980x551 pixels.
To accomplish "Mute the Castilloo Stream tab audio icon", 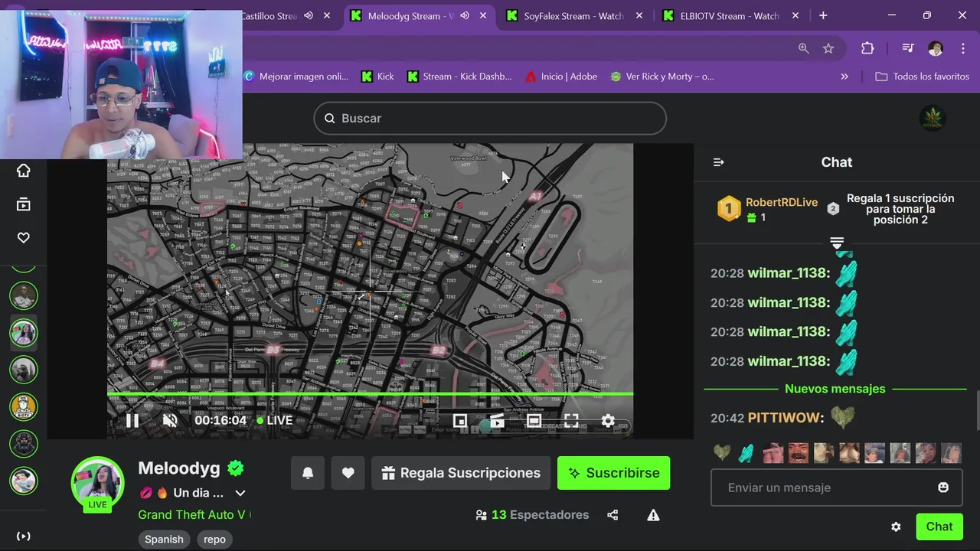I will tap(308, 15).
